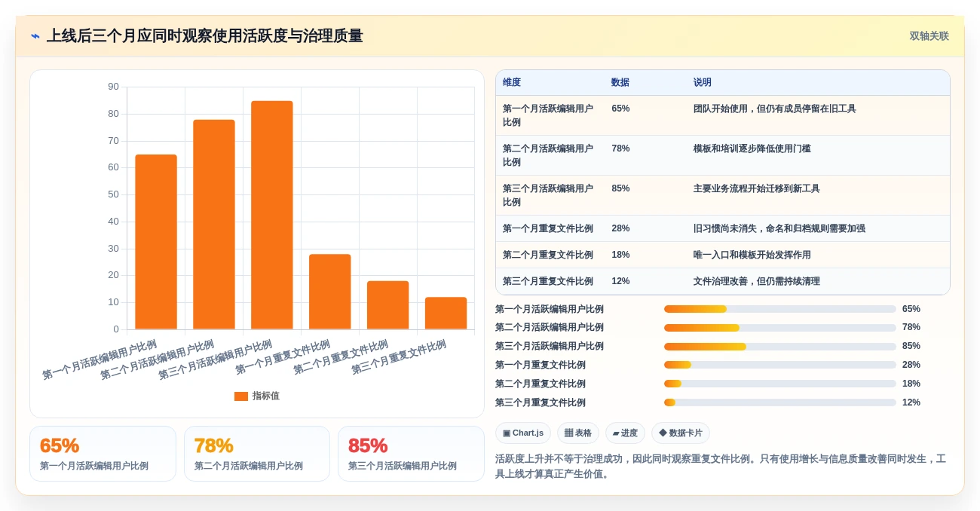Open the 78% data card
This screenshot has height=511, width=980.
tap(257, 454)
